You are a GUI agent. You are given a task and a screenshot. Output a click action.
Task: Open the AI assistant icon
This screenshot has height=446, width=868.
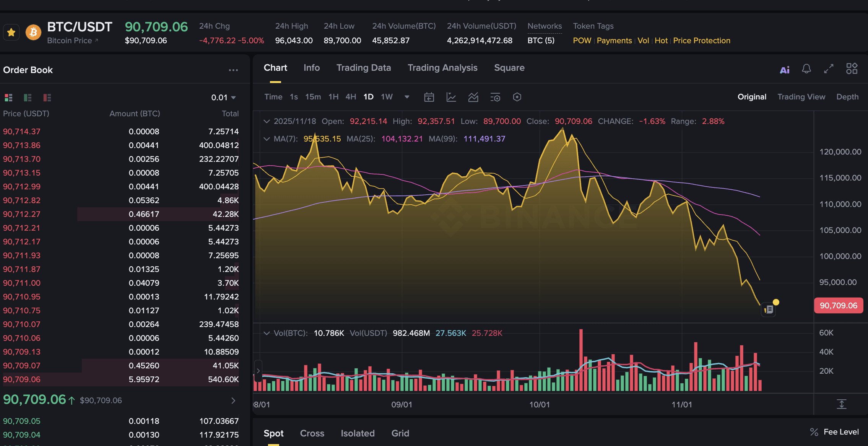pos(785,69)
